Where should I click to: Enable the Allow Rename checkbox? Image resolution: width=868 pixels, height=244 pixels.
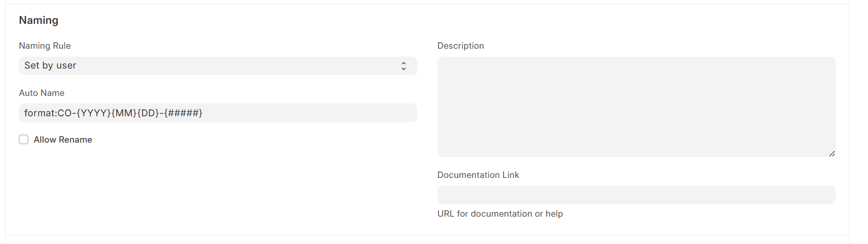(24, 140)
